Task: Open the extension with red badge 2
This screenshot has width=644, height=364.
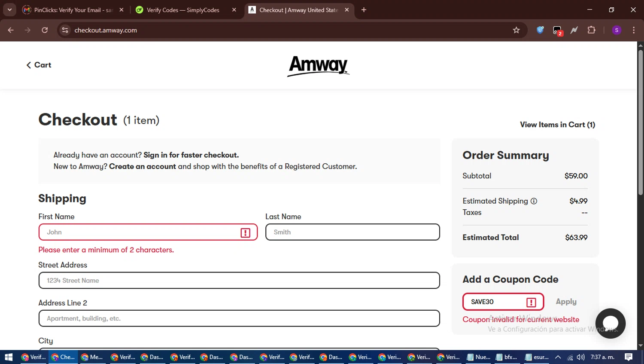Action: 557,31
